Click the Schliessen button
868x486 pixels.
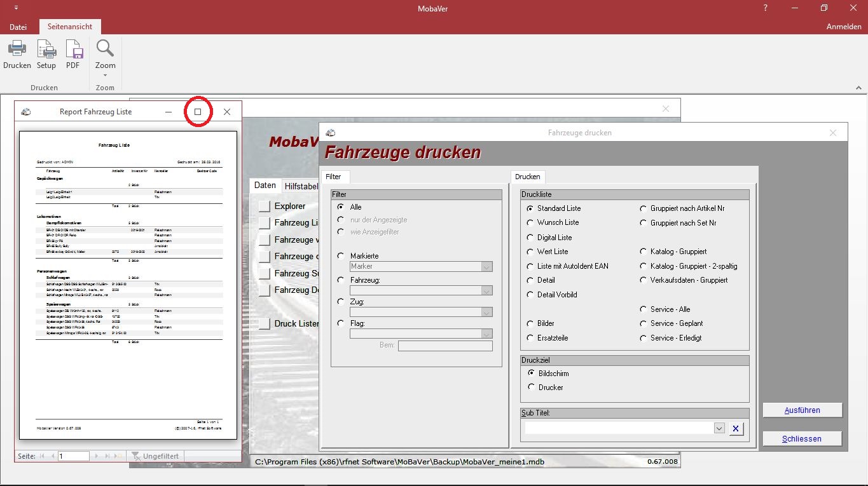(803, 439)
